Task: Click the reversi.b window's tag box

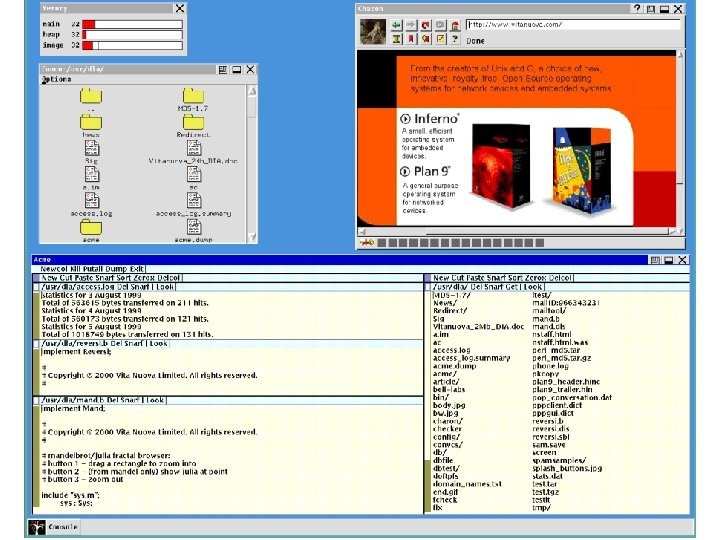Action: pyautogui.click(x=36, y=343)
